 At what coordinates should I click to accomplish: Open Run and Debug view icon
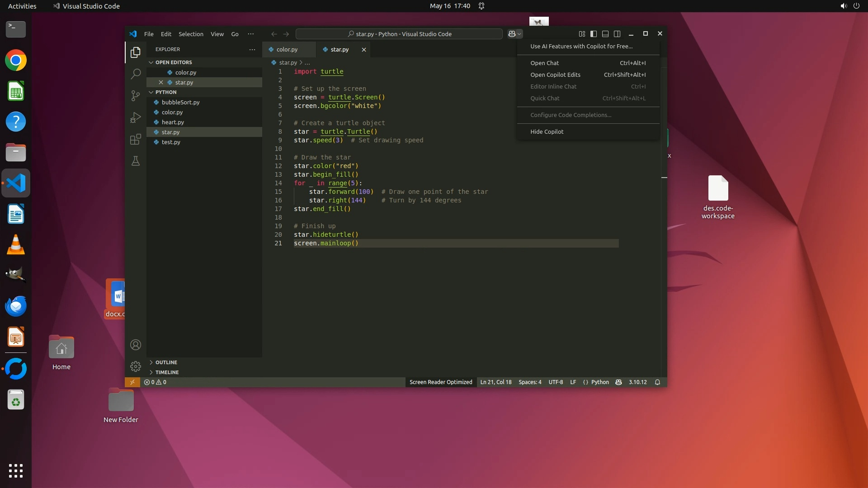pos(135,117)
